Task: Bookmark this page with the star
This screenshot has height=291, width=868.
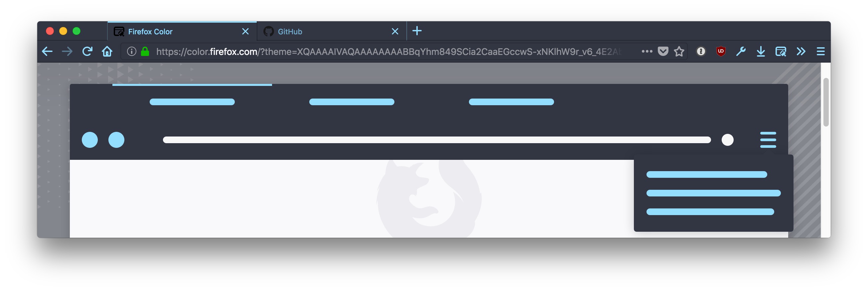Action: 679,51
